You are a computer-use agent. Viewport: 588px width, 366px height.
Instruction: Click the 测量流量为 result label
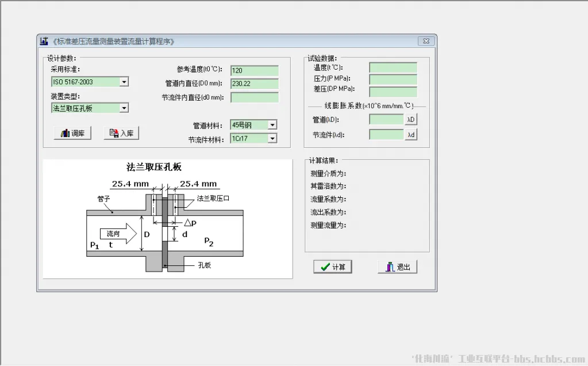point(328,225)
